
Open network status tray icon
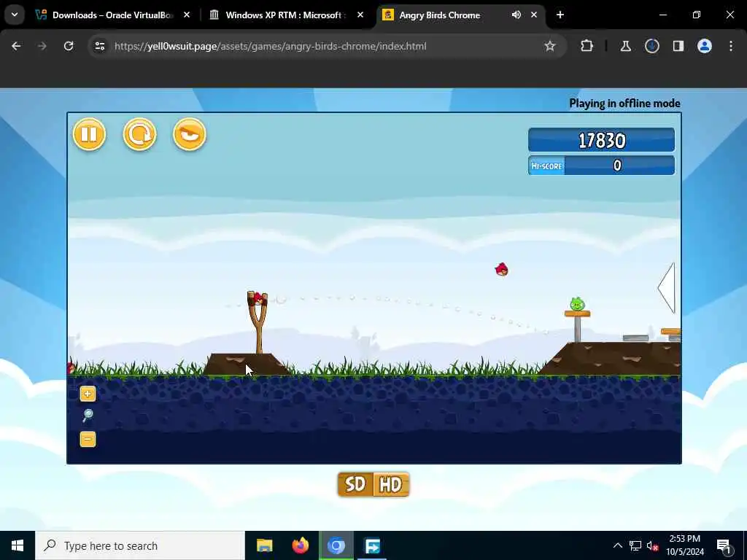[635, 545]
